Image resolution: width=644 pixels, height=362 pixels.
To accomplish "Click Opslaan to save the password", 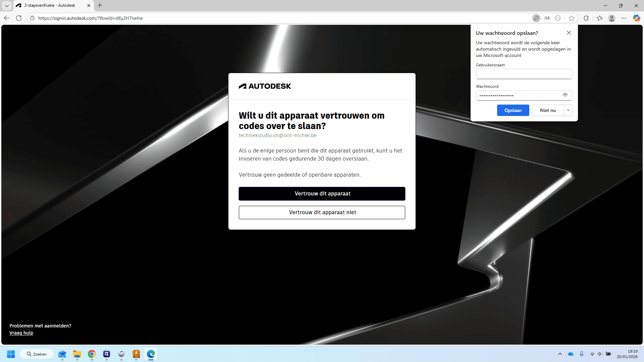I will pos(513,110).
